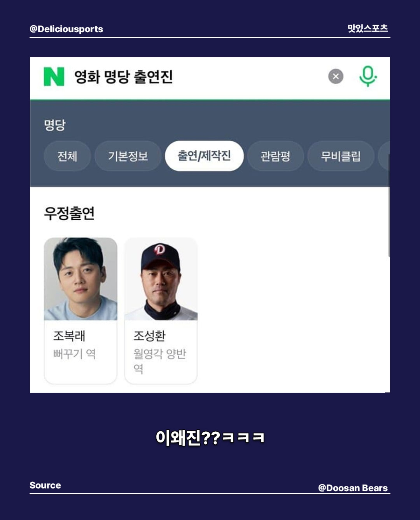Select the 전체 tab
The width and height of the screenshot is (420, 520).
67,156
